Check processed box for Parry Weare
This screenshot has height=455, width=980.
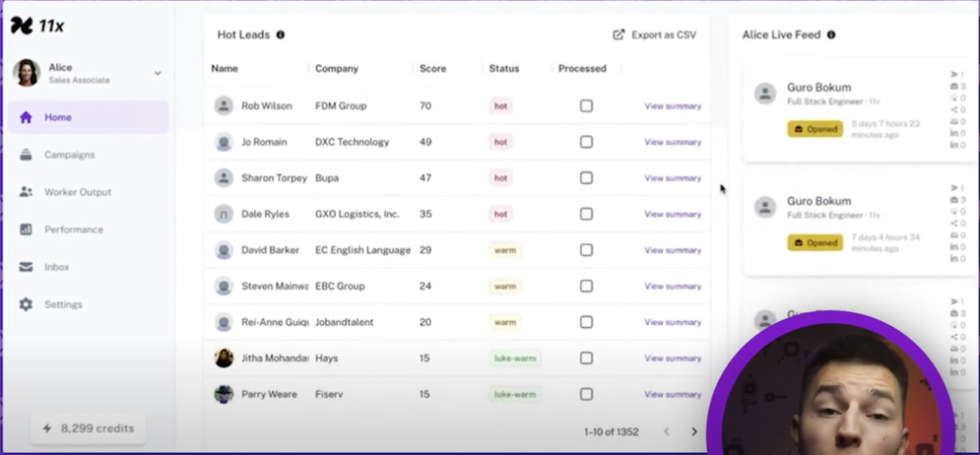(586, 394)
